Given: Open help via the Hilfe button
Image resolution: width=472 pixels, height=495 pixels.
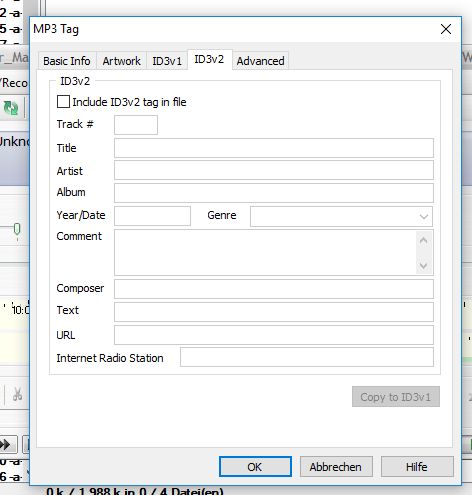Looking at the screenshot, I should (417, 467).
